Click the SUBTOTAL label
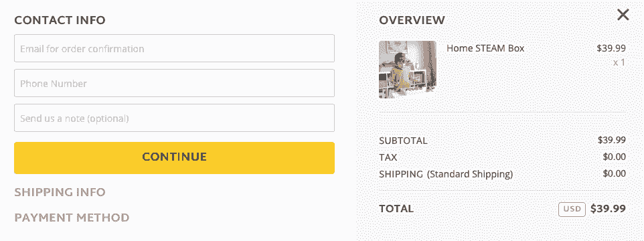Screen dimensions: 644x241 pos(403,141)
